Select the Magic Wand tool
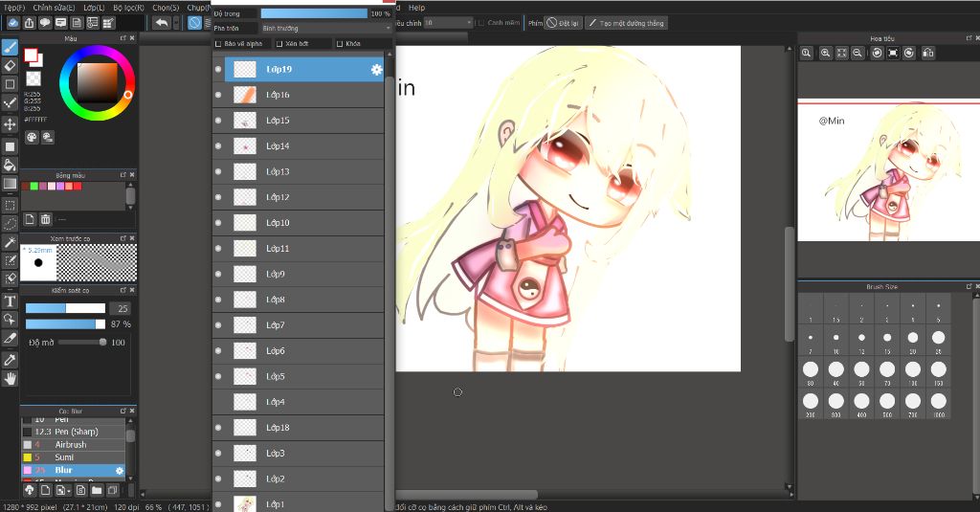980x512 pixels. [10, 242]
